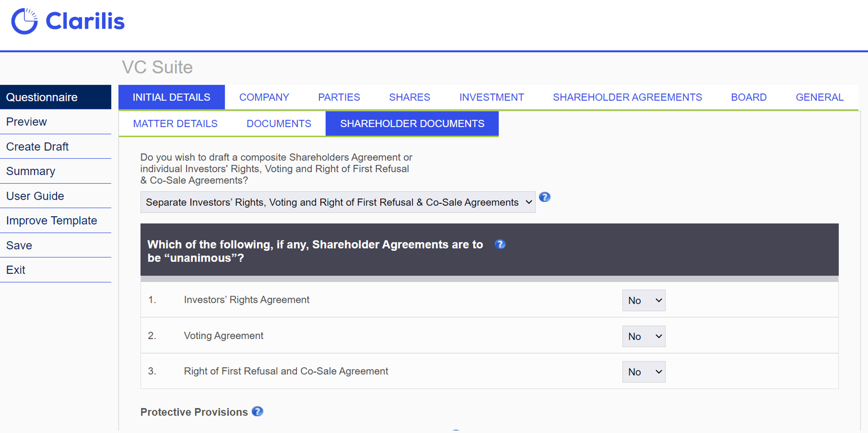Change the Voting Agreement unanimous selection
This screenshot has width=868, height=433.
pyautogui.click(x=644, y=336)
